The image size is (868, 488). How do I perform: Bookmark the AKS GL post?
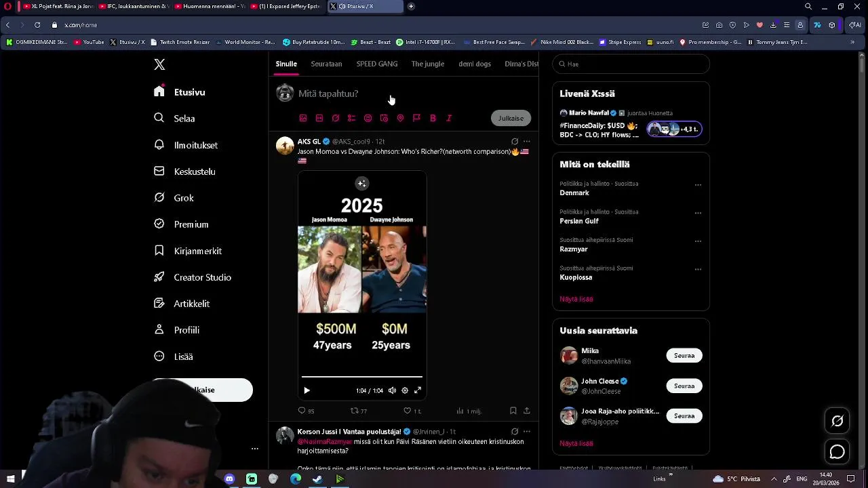tap(513, 411)
